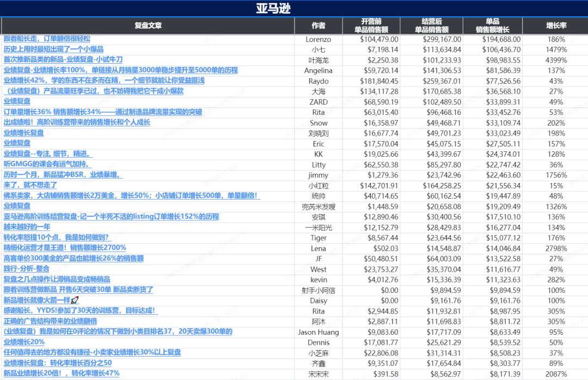Open link 正确的广告结构带来的业绩翻倍
This screenshot has width=588, height=380.
coord(50,321)
